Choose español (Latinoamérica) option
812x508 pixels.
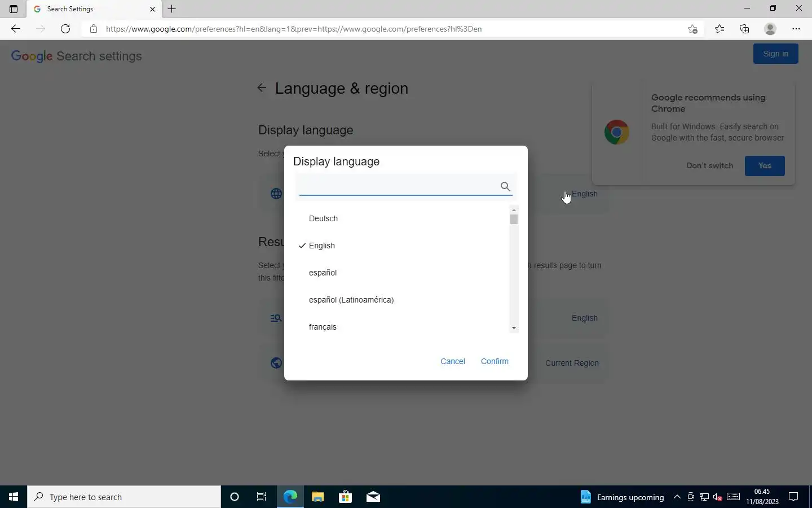tap(351, 300)
